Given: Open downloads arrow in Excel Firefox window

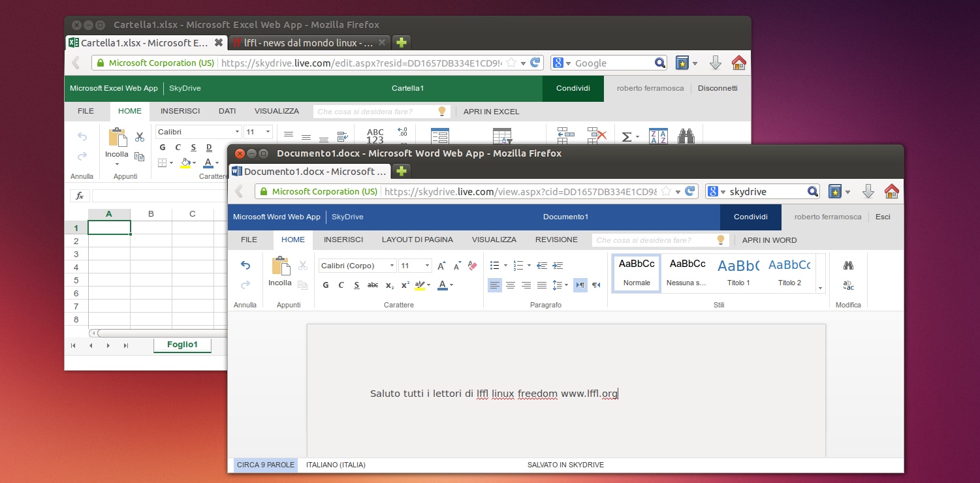Looking at the screenshot, I should 715,63.
